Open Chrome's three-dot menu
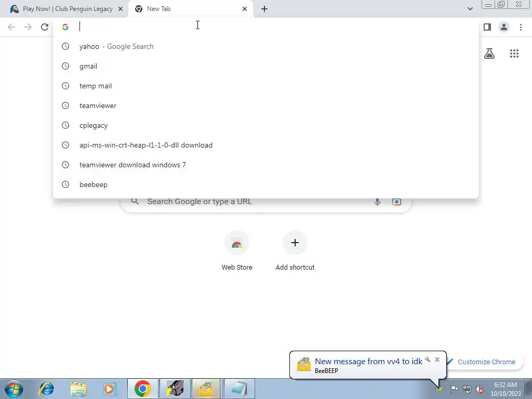Screen dimensions: 532x399 (x=521, y=27)
